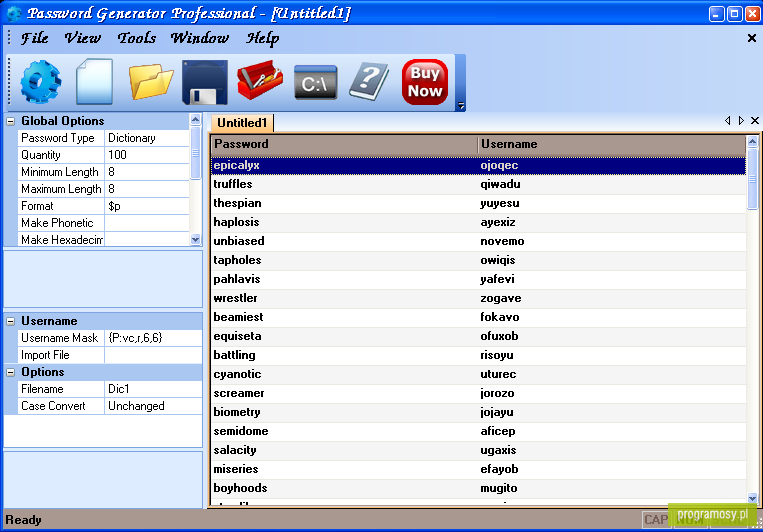Click the Buy Now button
763x532 pixels.
[425, 82]
